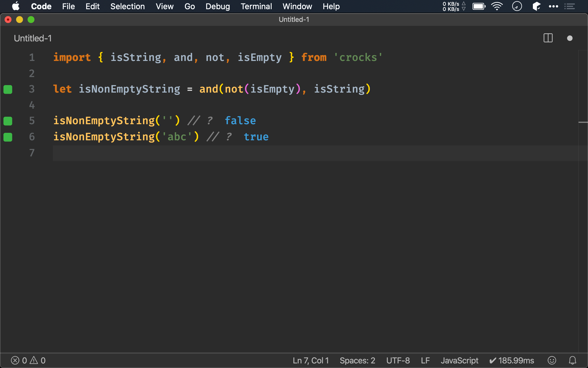Open the Notification Center list icon
588x368 pixels.
569,6
